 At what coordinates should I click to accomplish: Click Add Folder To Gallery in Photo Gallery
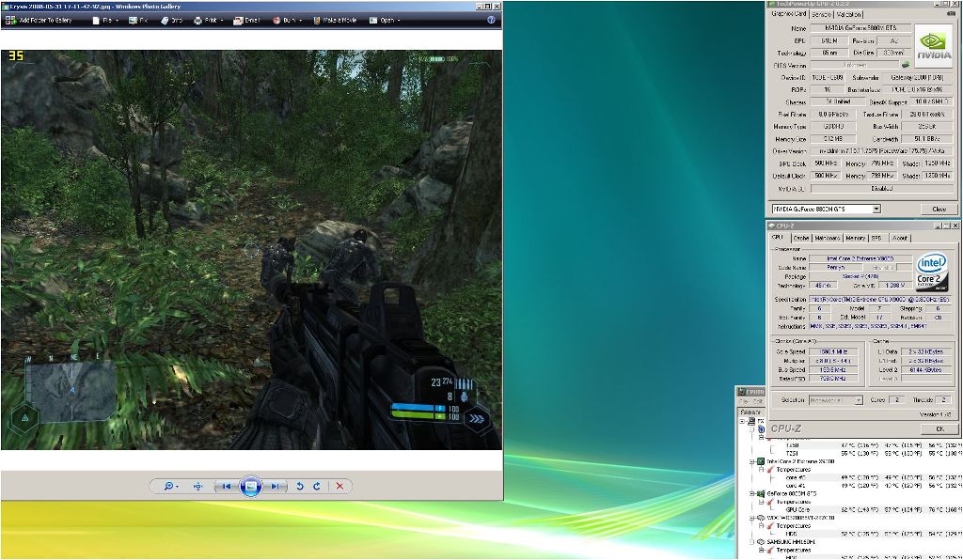pos(38,21)
